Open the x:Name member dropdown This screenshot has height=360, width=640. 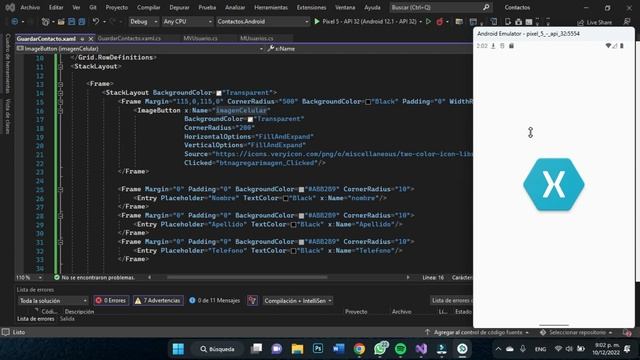(369, 49)
